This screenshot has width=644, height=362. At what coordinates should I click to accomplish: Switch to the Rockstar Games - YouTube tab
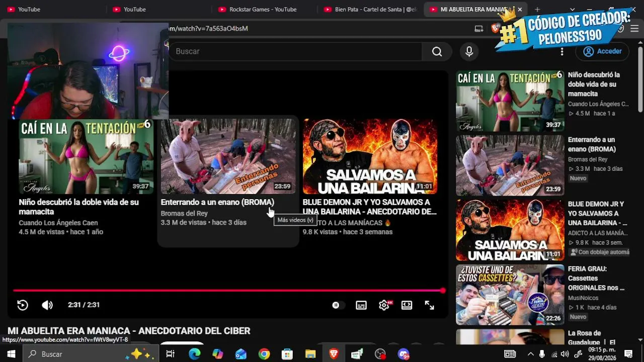pyautogui.click(x=263, y=9)
